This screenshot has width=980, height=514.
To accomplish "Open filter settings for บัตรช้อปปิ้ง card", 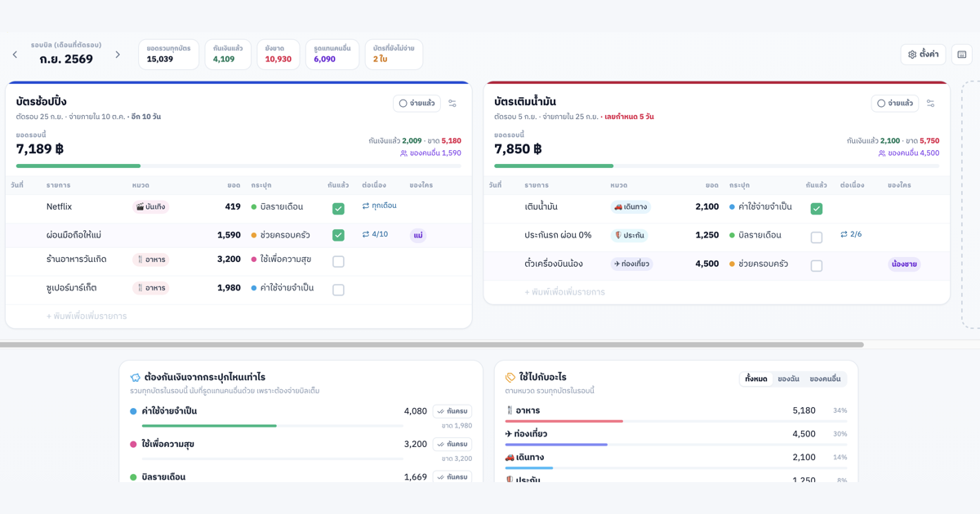I will pos(452,104).
